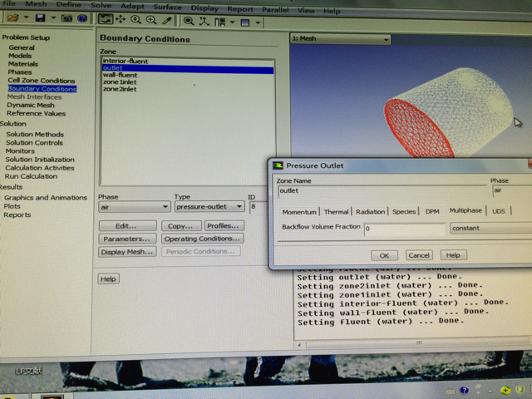
Task: Click the Operating Conditions... button
Action: tap(203, 239)
